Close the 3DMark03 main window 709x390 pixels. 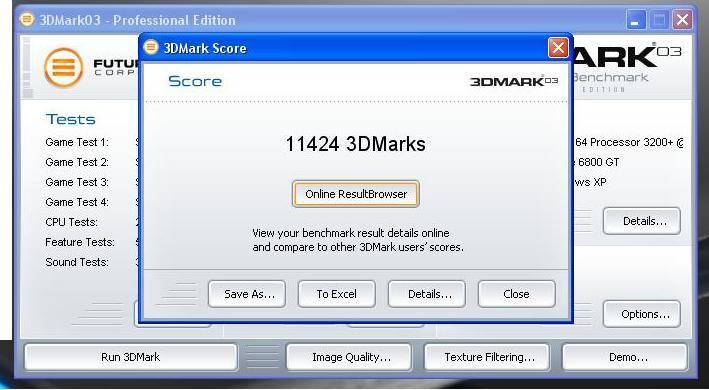(x=682, y=20)
